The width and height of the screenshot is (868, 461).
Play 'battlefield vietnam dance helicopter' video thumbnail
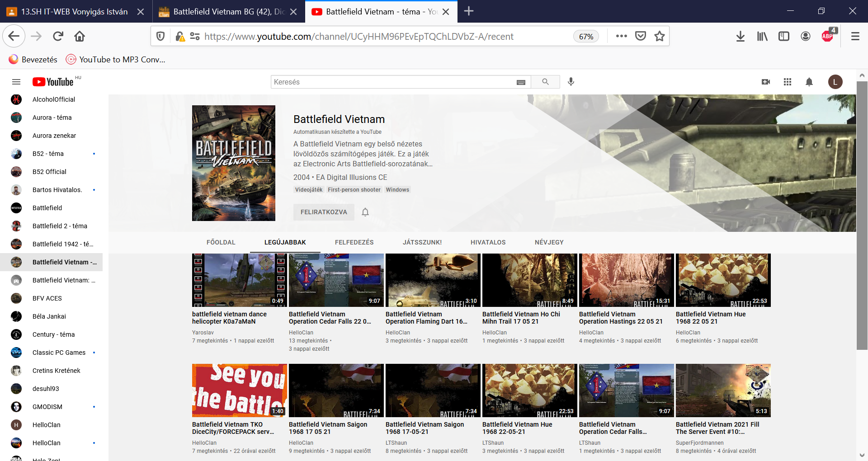coord(240,280)
